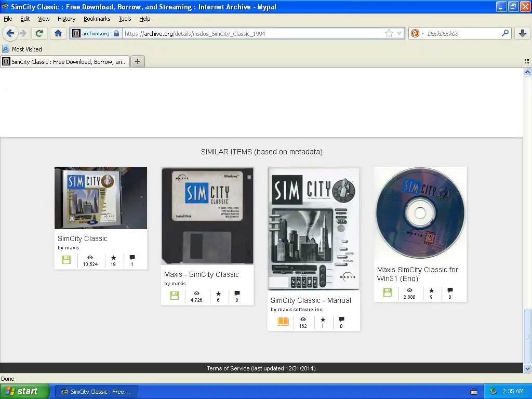Open the Tools menu
Viewport: 532px width, 399px height.
coord(125,19)
